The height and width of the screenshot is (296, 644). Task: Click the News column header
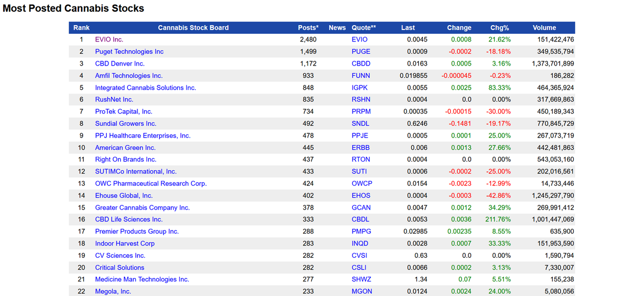[337, 28]
